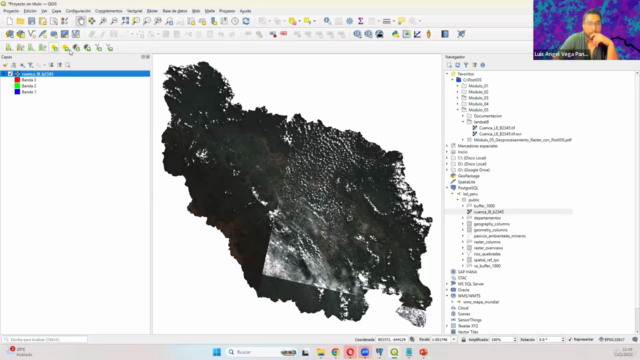
Task: Select the departamentos table entry
Action: (x=487, y=218)
